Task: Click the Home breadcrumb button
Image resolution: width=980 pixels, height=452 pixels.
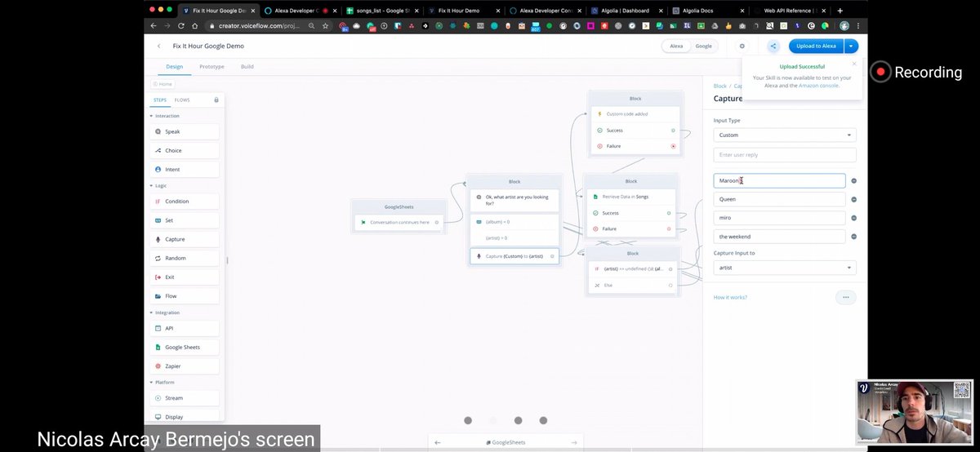Action: (163, 84)
